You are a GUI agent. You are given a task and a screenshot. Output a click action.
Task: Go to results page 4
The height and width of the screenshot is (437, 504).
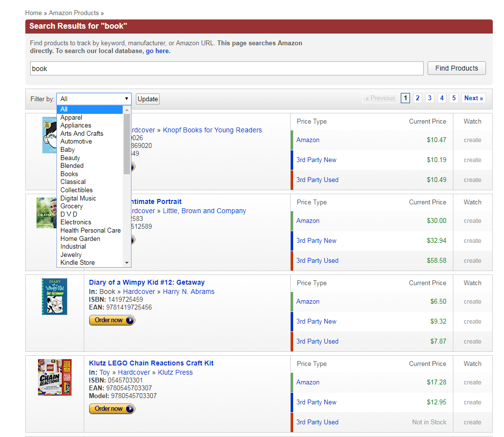[x=442, y=98]
